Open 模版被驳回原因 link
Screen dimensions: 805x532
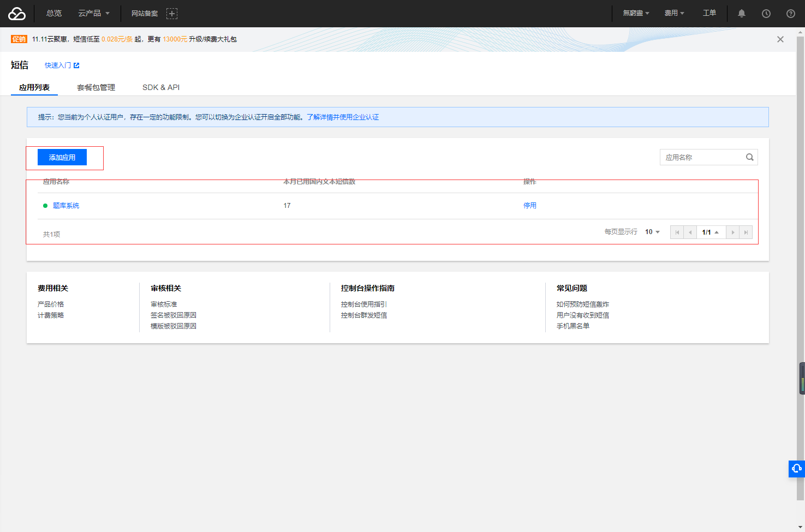174,326
